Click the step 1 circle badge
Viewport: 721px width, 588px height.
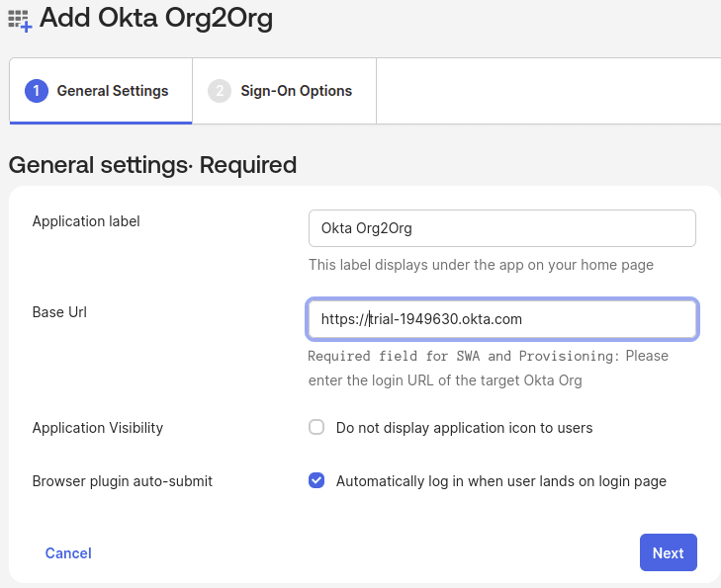(x=37, y=91)
